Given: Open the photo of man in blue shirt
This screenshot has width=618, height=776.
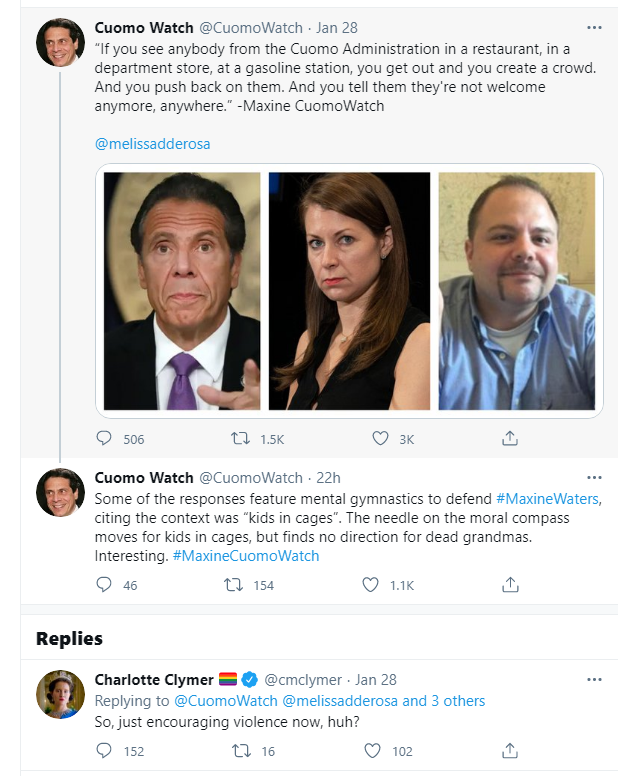Looking at the screenshot, I should pos(517,291).
